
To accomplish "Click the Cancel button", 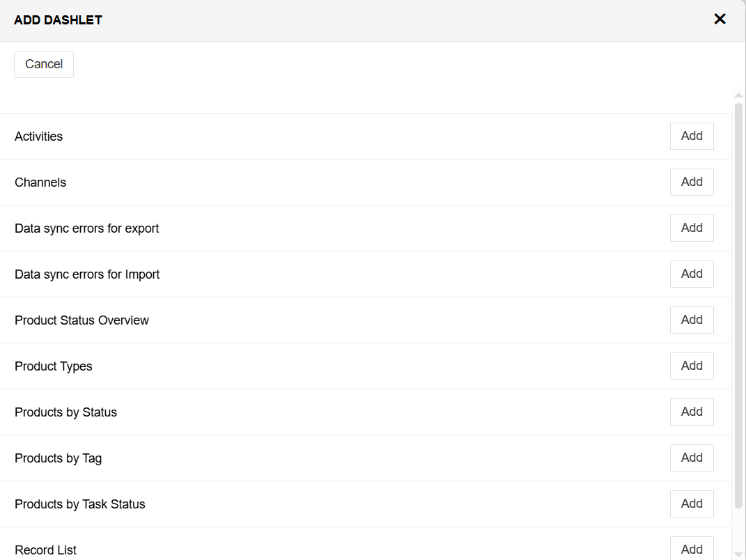I will (44, 64).
